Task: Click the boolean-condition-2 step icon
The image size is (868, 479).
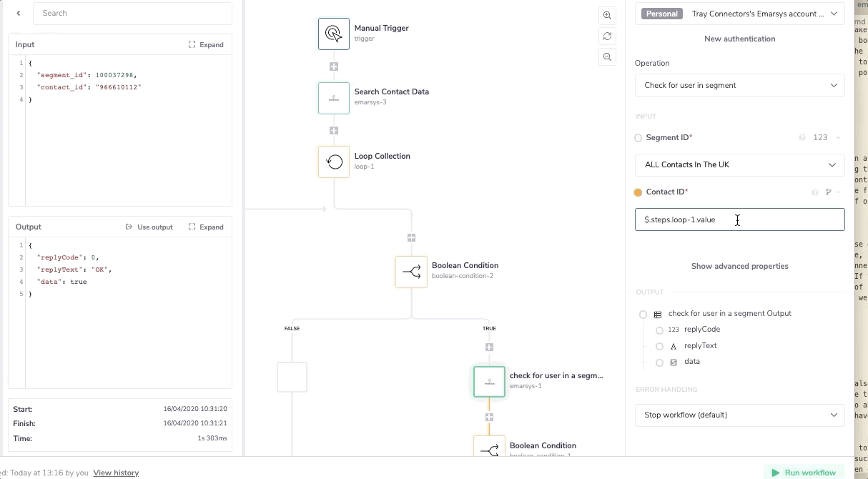Action: pos(411,272)
